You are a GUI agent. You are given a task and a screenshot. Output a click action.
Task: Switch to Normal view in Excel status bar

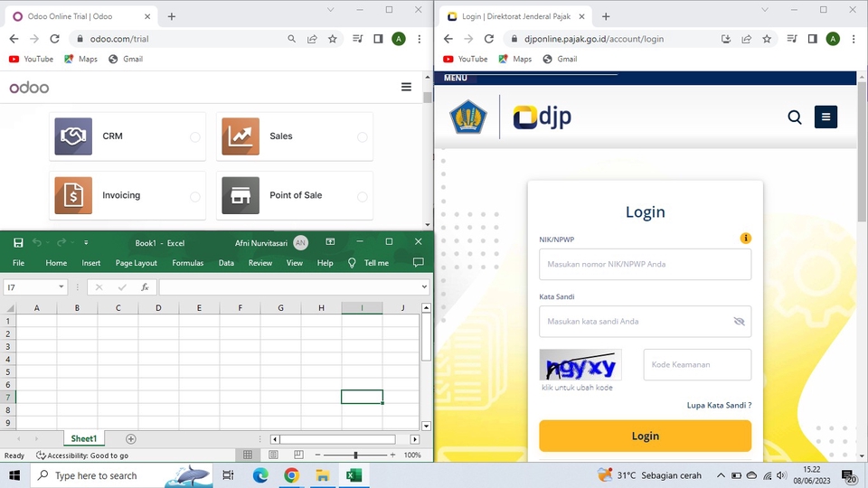pos(248,455)
